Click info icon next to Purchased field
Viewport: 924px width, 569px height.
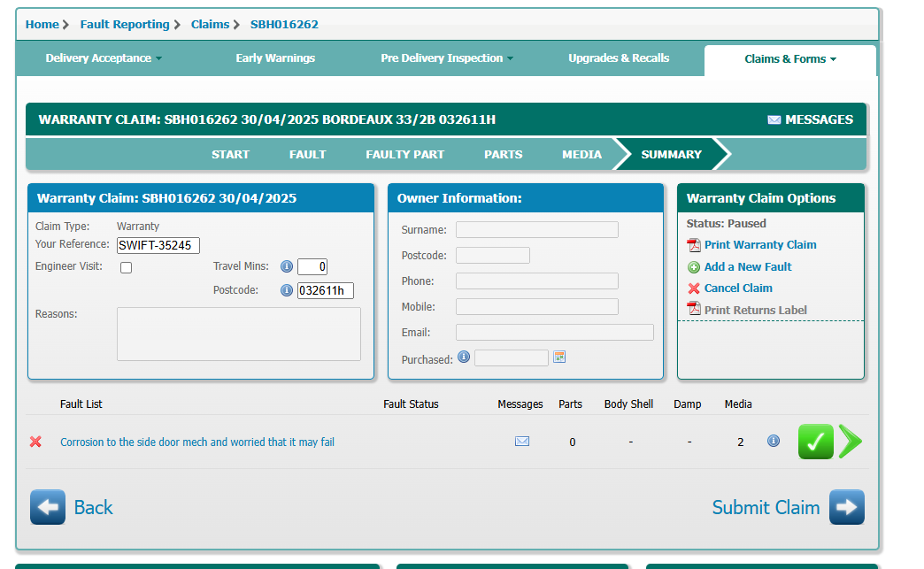tap(464, 358)
